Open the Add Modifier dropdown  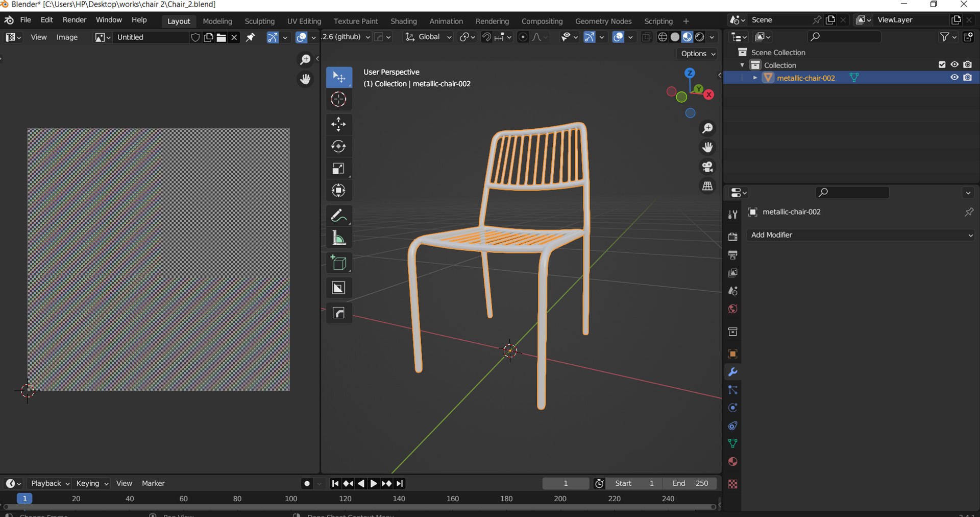coord(862,235)
